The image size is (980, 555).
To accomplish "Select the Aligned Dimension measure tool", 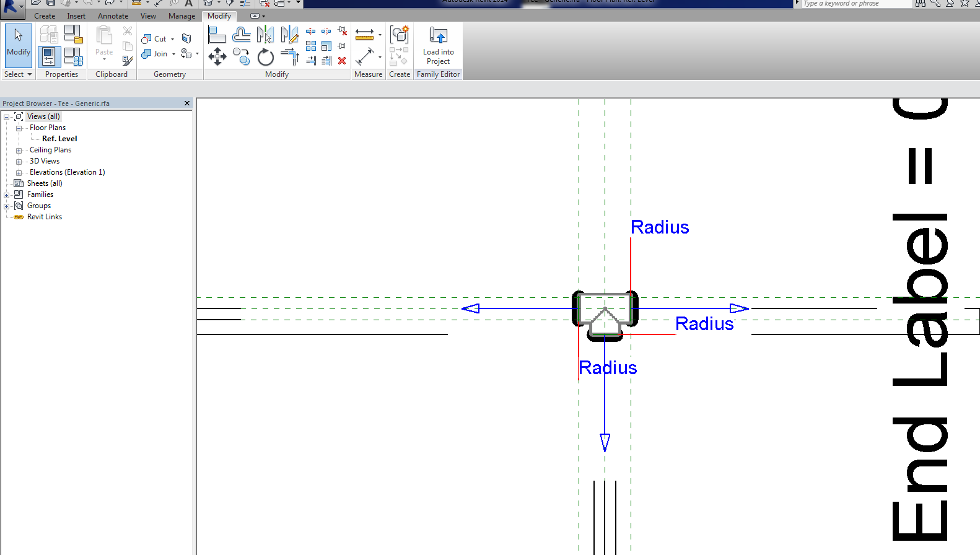I will pos(365,35).
